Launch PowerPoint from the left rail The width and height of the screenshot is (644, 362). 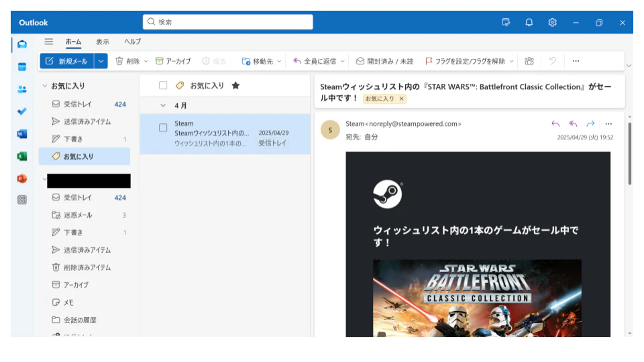click(x=22, y=178)
